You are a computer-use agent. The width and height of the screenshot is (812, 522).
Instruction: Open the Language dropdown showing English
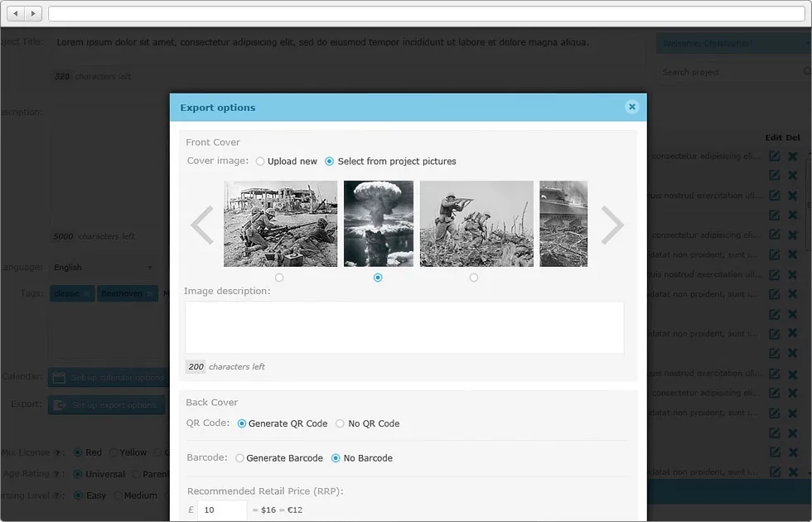point(104,267)
